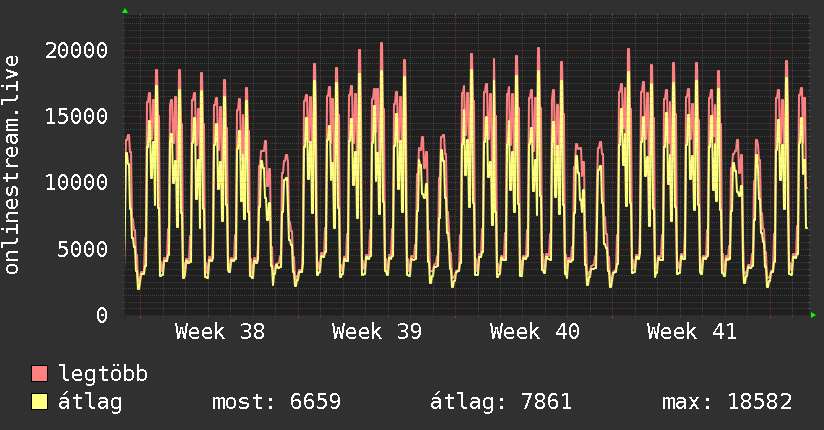Viewport: 824px width, 430px height.
Task: Click the Week 39 axis label
Action: (x=377, y=332)
